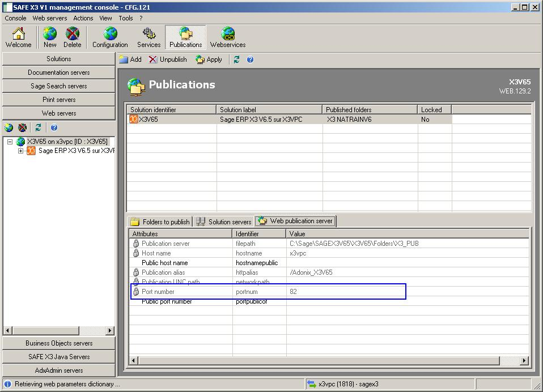
Task: Click the /Adonix_X3V65 alias value
Action: [311, 272]
